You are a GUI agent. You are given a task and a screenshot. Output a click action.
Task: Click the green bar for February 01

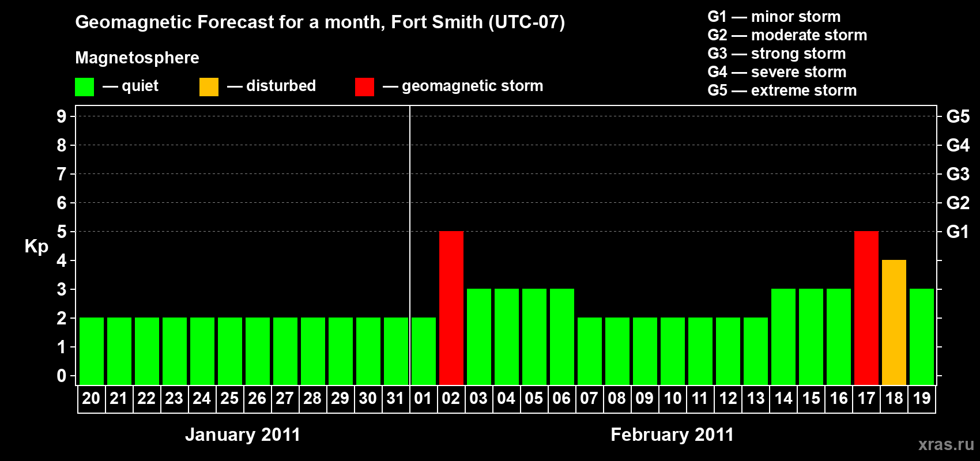(424, 351)
